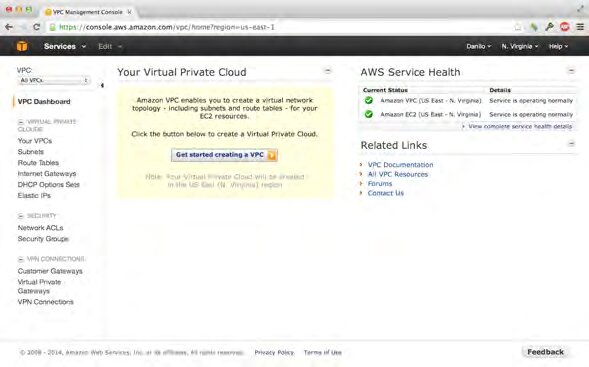Viewport: 589px width, 367px height.
Task: Minimize the Related Links panel
Action: [x=571, y=143]
